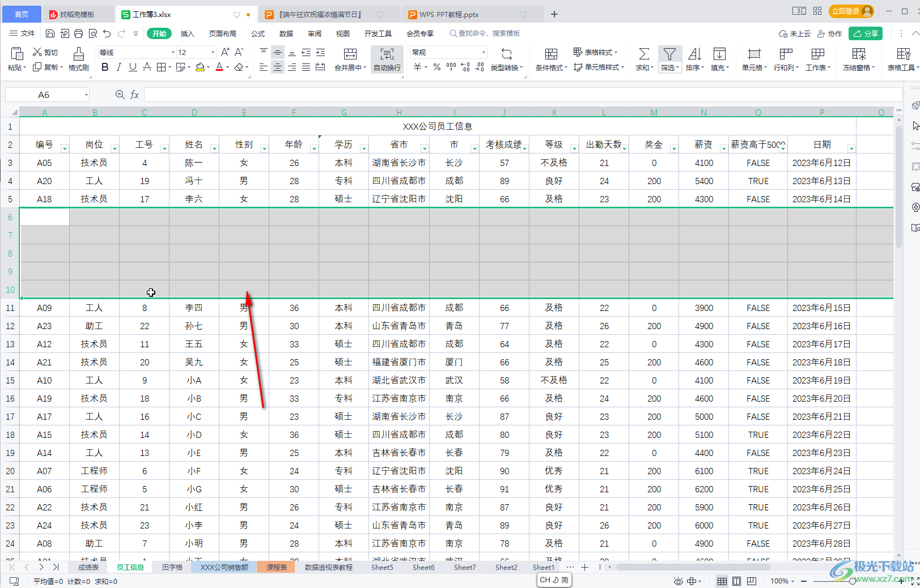The image size is (920, 588).
Task: Open the filter dropdown for 日期 column
Action: [851, 148]
